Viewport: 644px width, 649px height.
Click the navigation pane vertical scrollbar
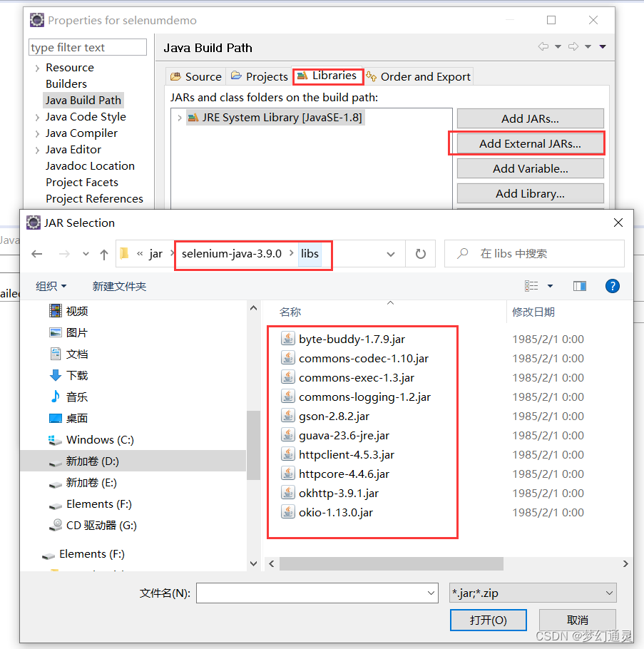click(x=253, y=445)
